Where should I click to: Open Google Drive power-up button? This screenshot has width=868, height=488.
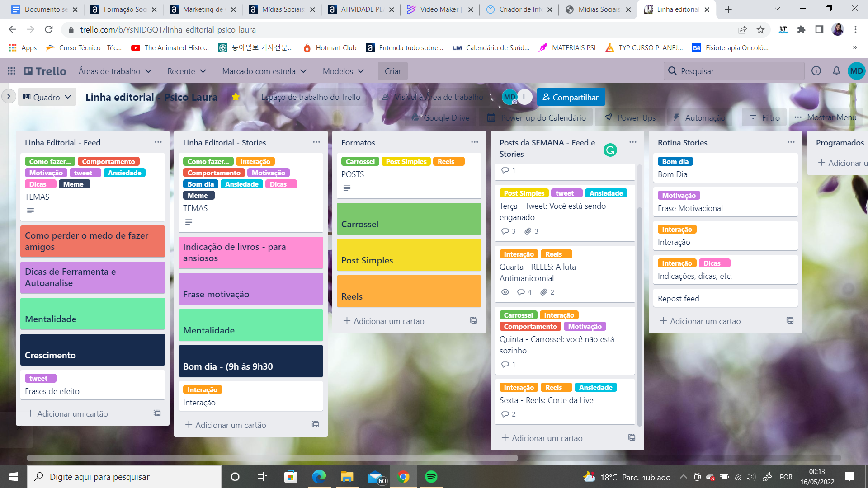pos(441,117)
